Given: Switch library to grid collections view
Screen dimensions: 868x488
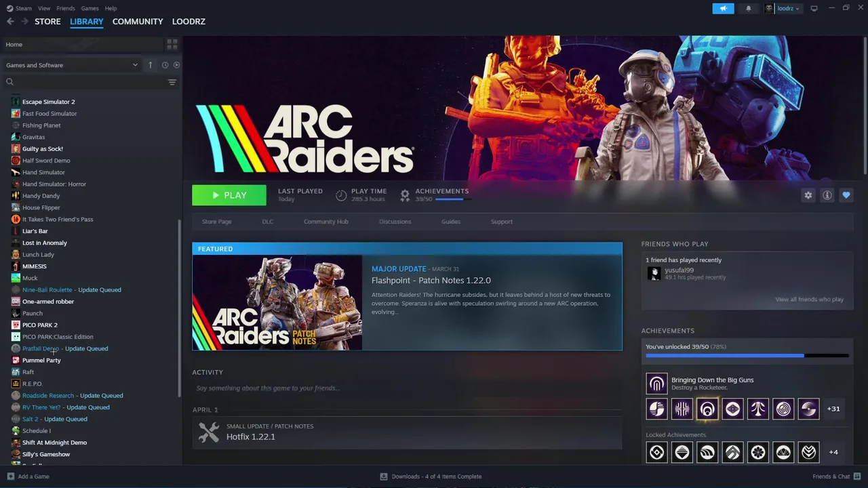Looking at the screenshot, I should pyautogui.click(x=172, y=44).
